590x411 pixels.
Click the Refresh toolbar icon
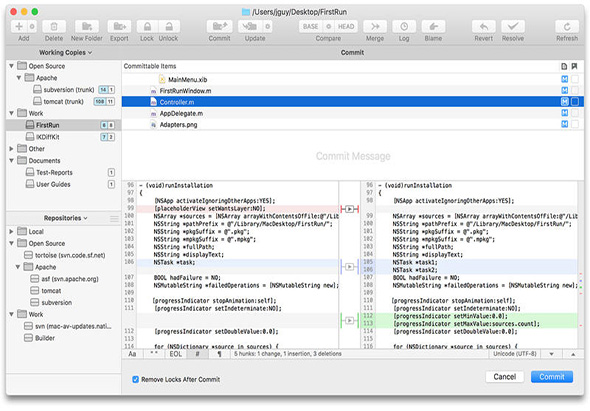pos(567,27)
